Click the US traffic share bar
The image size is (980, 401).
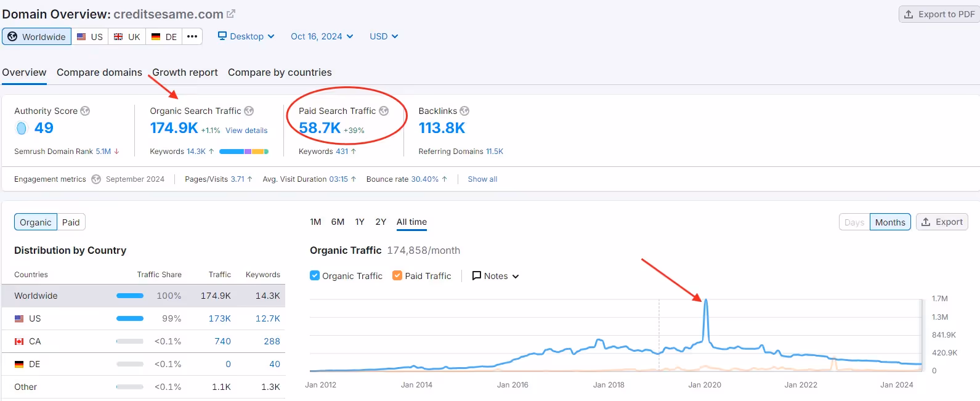click(x=130, y=318)
